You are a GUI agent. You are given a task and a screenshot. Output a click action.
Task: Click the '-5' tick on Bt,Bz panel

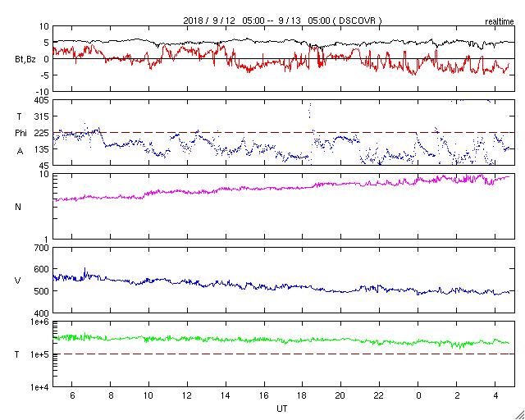pyautogui.click(x=45, y=75)
